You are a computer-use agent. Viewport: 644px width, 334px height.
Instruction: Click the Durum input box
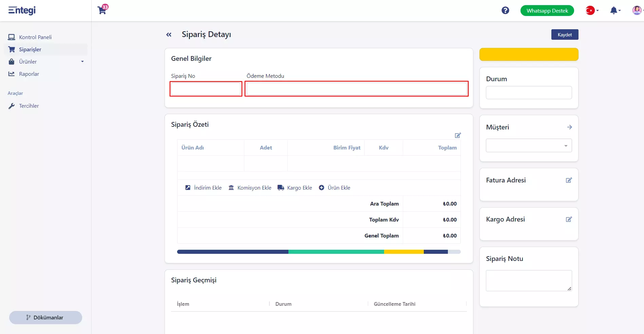pos(529,92)
